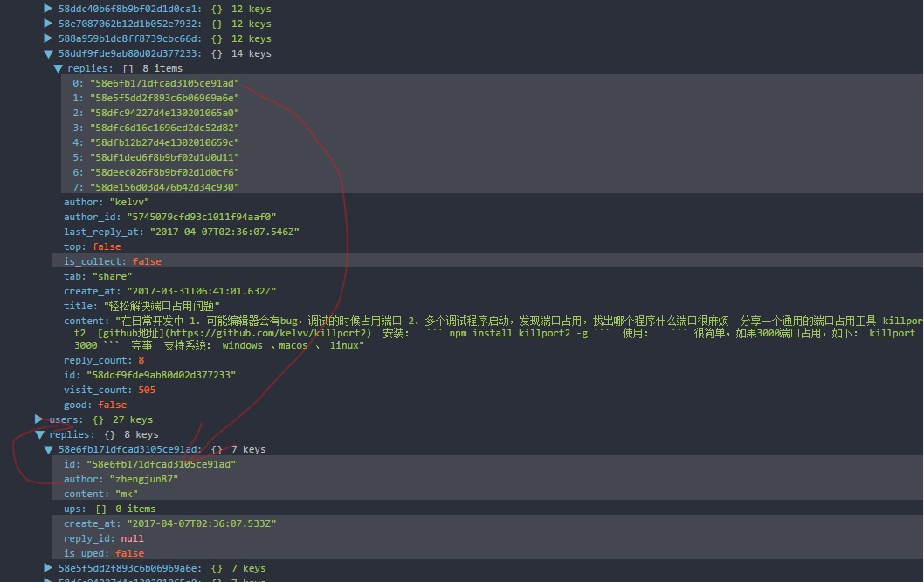Click the content: "mk" row
This screenshot has height=582, width=924.
(486, 494)
